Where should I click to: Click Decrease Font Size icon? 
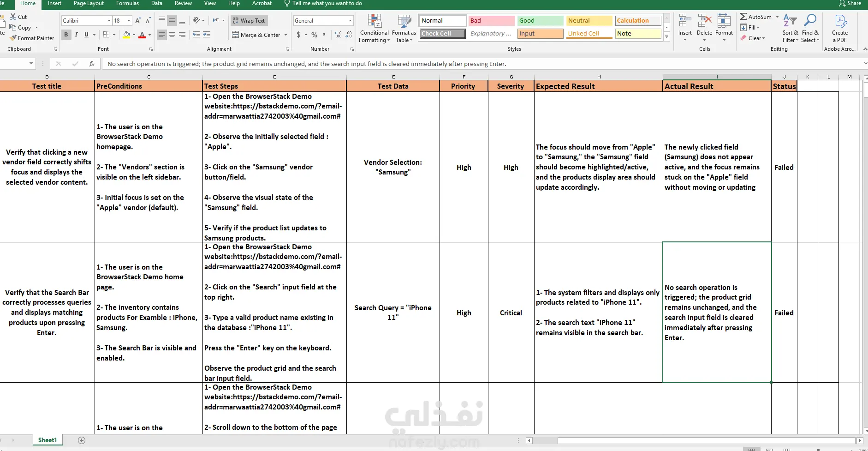[148, 21]
